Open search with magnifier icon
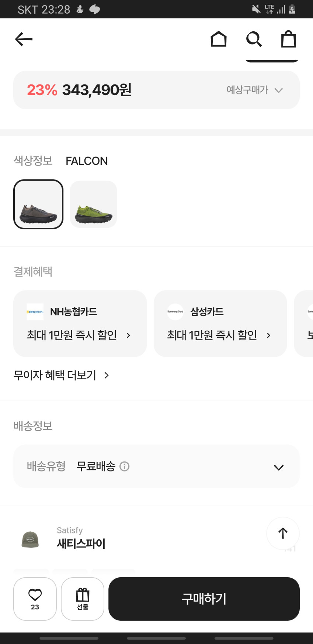The height and width of the screenshot is (644, 313). pos(254,39)
